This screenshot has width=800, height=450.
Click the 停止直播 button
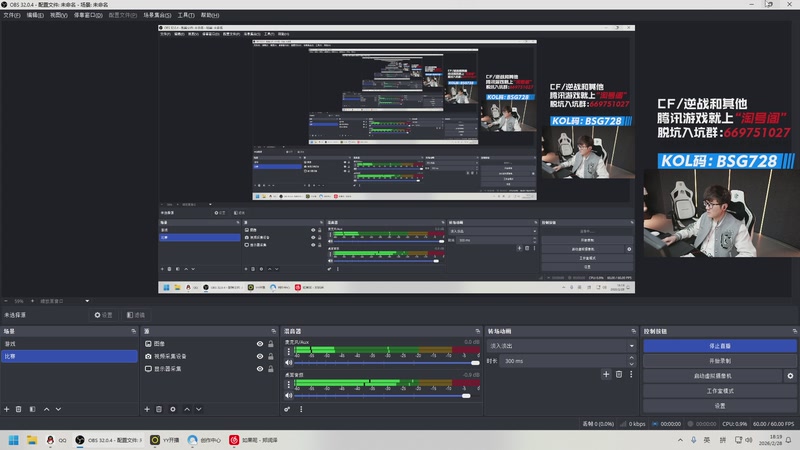[x=719, y=346]
